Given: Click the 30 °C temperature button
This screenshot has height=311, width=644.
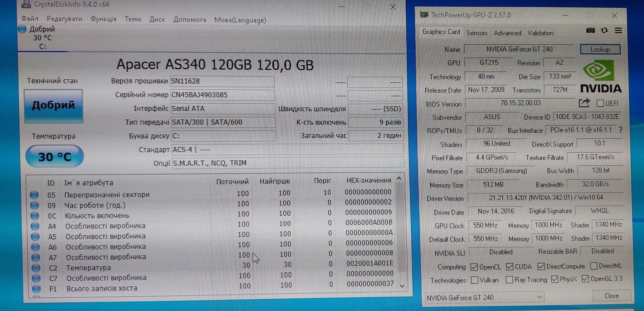Looking at the screenshot, I should pyautogui.click(x=54, y=156).
